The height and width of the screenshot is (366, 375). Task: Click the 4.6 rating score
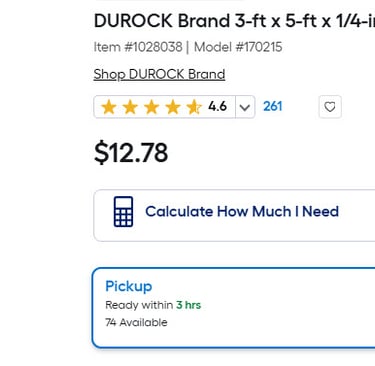[x=218, y=107]
